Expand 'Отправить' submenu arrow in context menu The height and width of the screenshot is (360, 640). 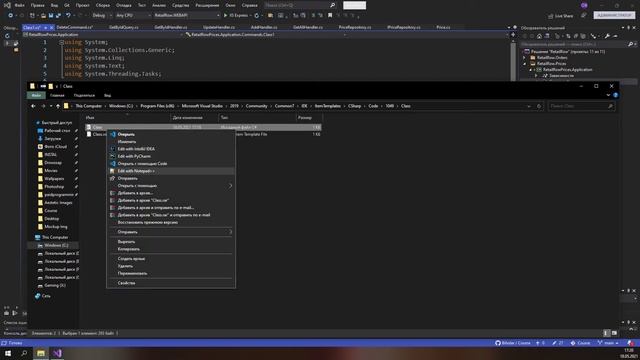230,232
